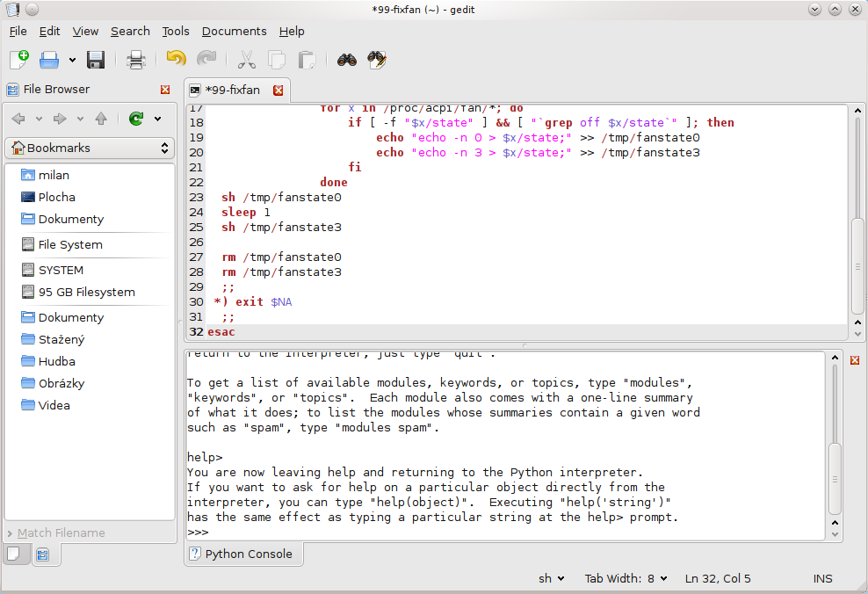This screenshot has height=594, width=868.
Task: Create a new document with the toolbar icon
Action: (19, 60)
